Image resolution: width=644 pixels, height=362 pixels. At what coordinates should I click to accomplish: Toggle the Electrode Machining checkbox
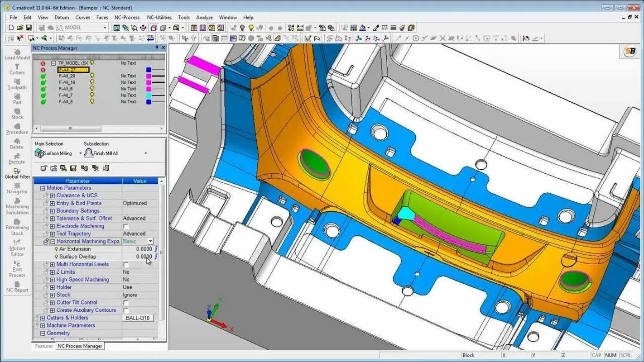pyautogui.click(x=126, y=226)
